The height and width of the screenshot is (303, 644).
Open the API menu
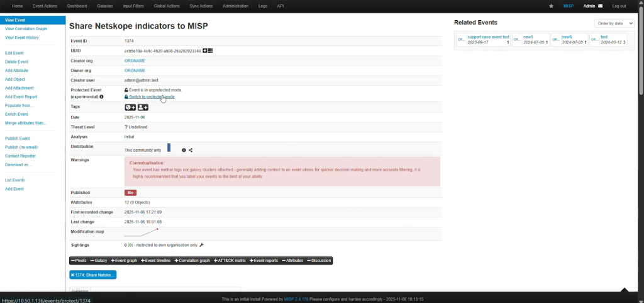pos(280,6)
